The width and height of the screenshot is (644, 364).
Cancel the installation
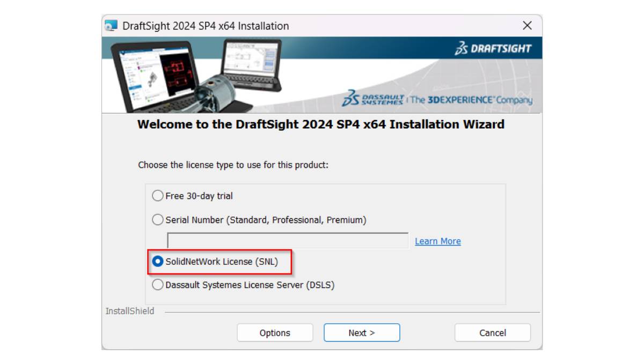click(493, 333)
